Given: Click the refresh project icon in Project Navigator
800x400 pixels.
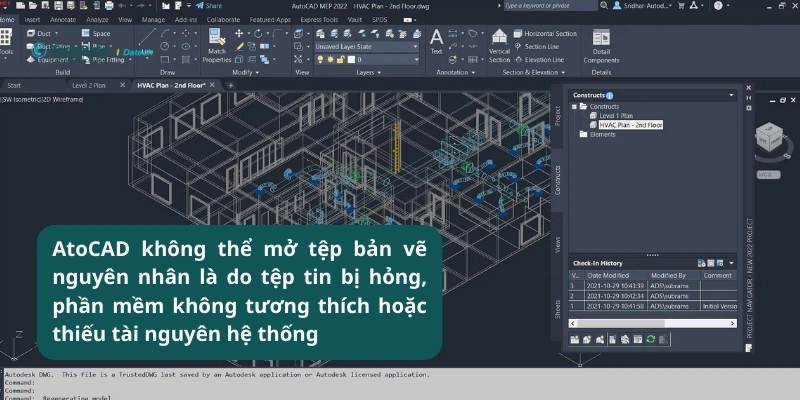Looking at the screenshot, I should coord(651,339).
